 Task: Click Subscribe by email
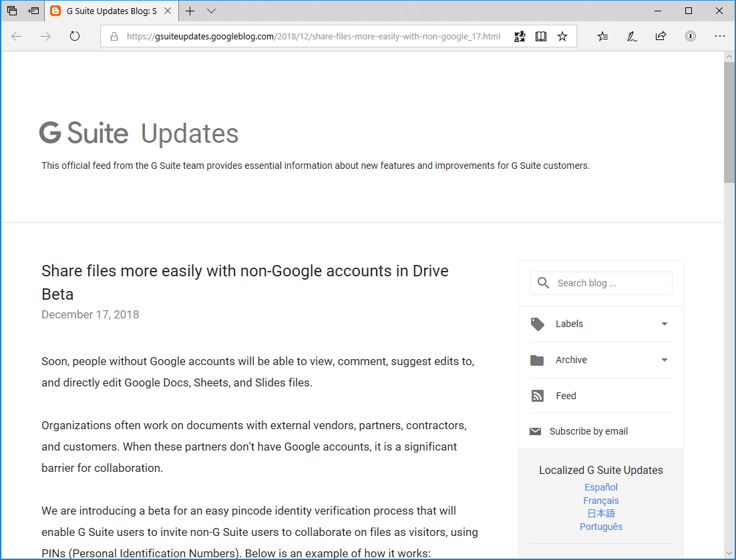588,431
